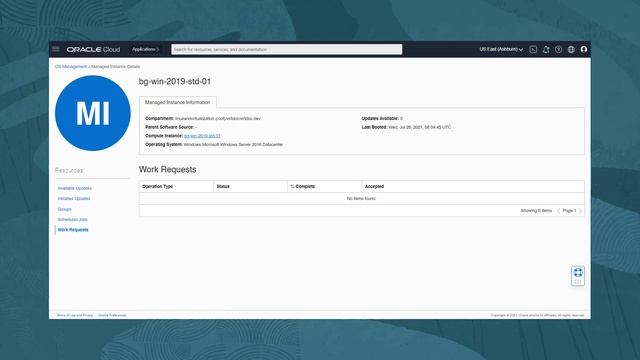
Task: Open Installed Updates in Resources
Action: pos(74,199)
